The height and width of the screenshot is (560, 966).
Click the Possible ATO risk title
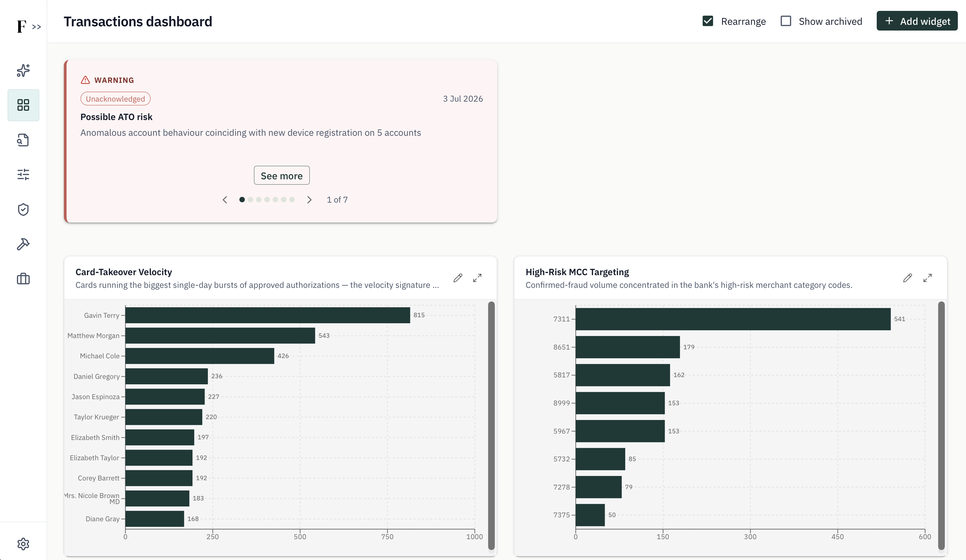pos(116,117)
